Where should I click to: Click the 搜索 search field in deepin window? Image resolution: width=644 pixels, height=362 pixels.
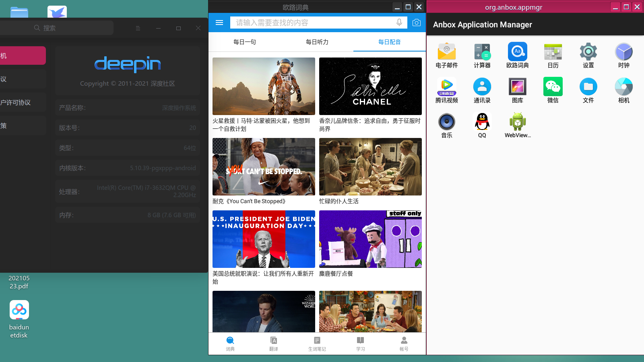coord(56,28)
